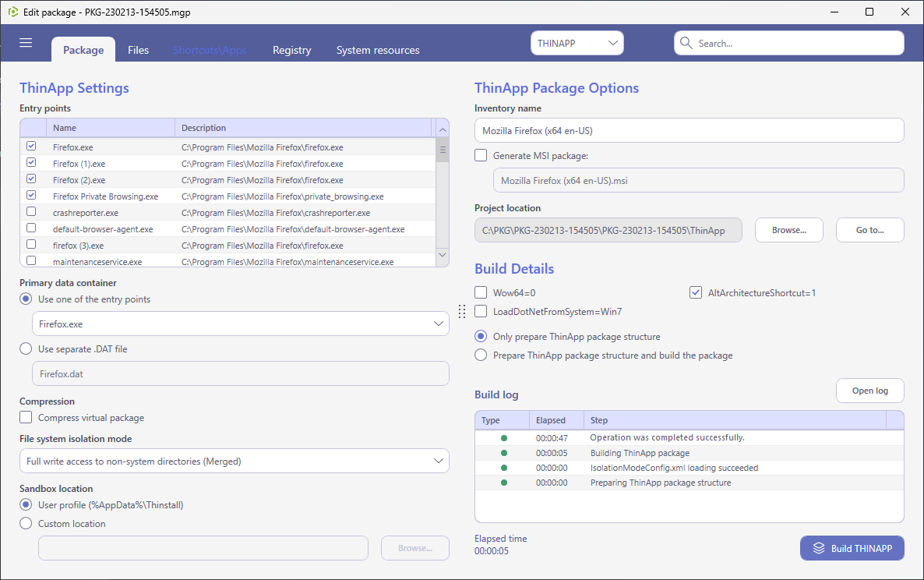Click the green status dot for Building ThinApp package
The image size is (924, 580).
(x=504, y=453)
